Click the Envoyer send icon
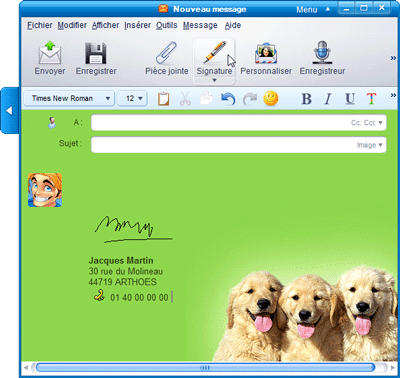 50,53
